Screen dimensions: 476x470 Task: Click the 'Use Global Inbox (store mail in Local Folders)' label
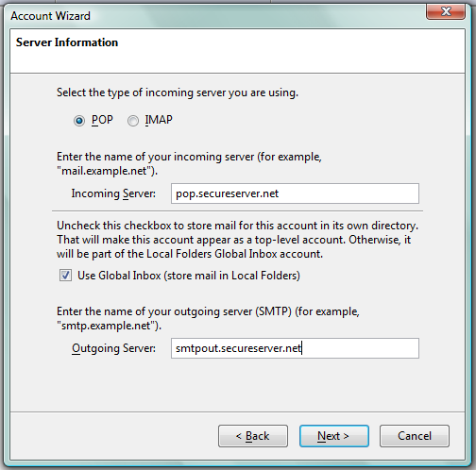click(189, 276)
